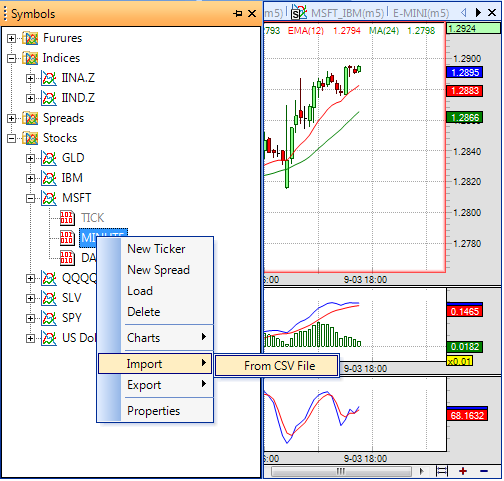Click the Furures folder icon
This screenshot has width=504, height=481.
(30, 38)
